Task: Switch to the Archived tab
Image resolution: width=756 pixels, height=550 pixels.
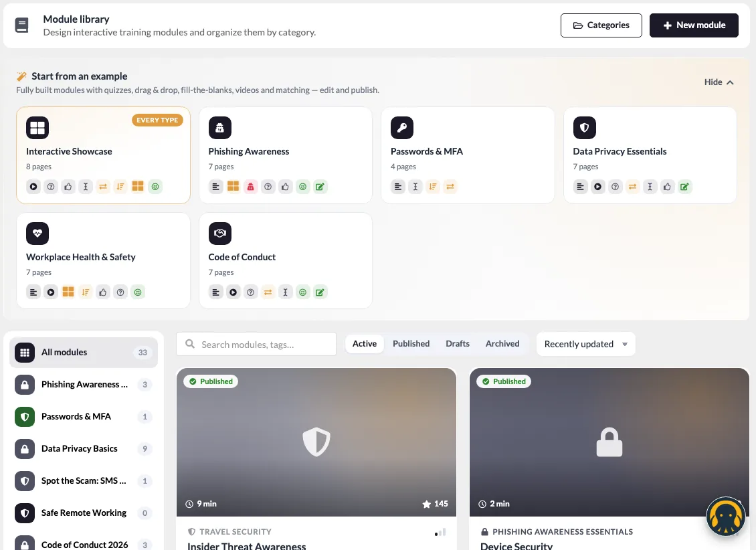Action: tap(502, 344)
